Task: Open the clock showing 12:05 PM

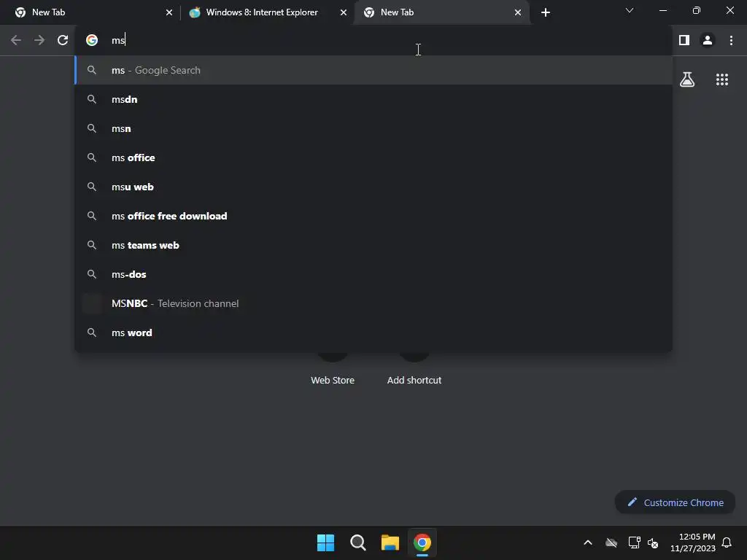Action: click(x=693, y=542)
